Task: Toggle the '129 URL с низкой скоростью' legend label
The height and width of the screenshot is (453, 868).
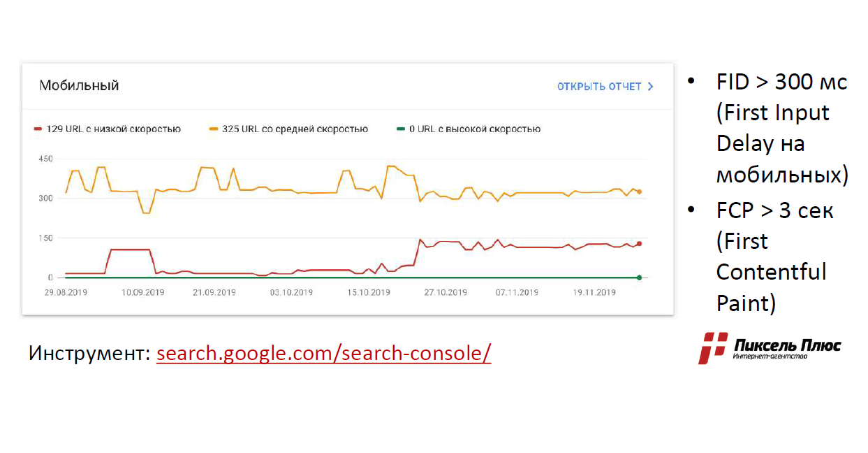Action: [x=113, y=129]
